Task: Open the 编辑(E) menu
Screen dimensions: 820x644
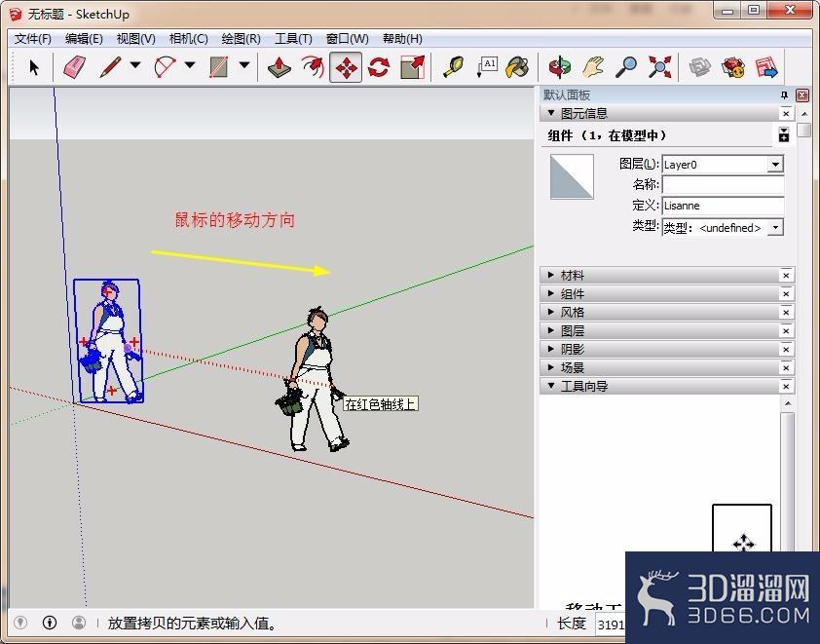Action: (84, 39)
